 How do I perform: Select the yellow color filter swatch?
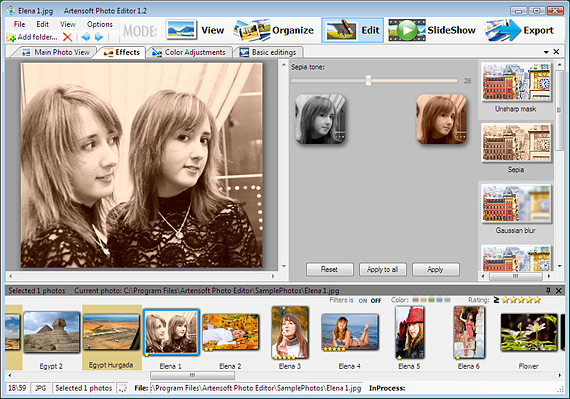click(423, 300)
